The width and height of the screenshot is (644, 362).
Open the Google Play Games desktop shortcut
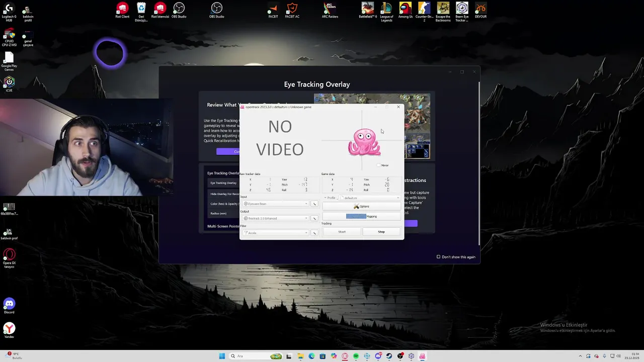[x=9, y=61]
